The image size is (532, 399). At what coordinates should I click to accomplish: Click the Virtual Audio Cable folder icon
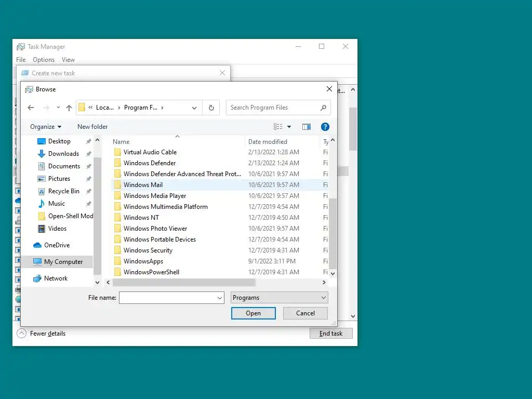(x=117, y=152)
